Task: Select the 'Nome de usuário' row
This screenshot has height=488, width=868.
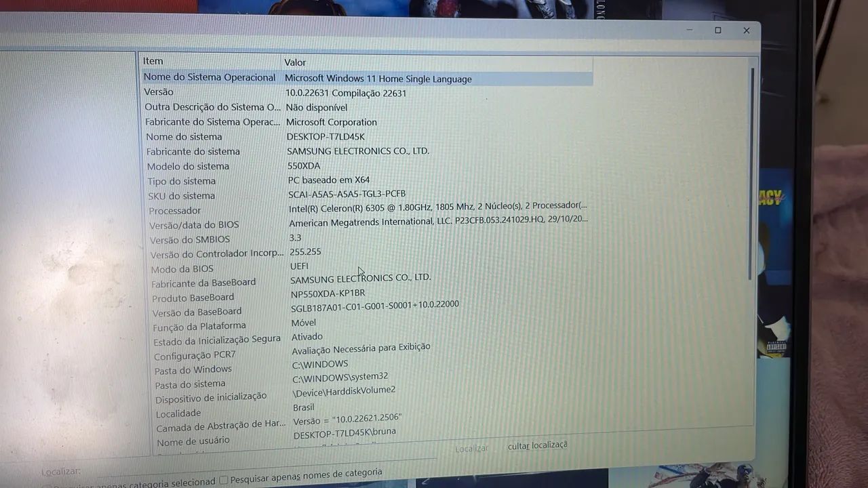Action: point(193,442)
